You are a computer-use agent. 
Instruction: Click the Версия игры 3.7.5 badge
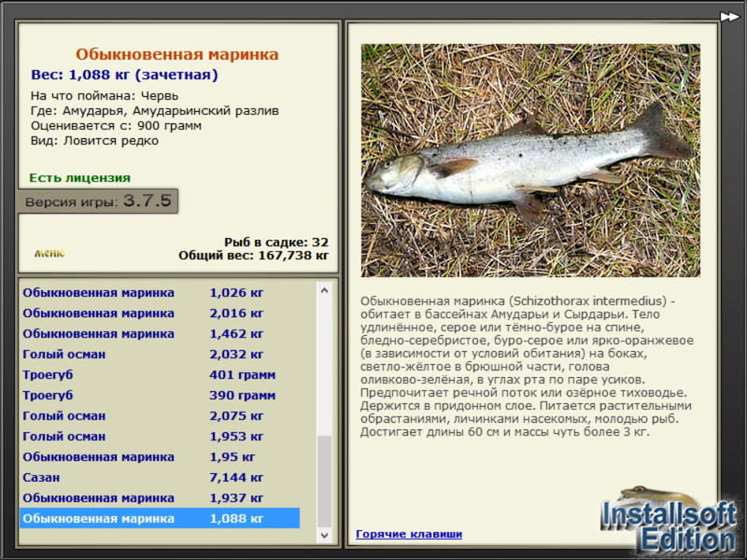[98, 201]
